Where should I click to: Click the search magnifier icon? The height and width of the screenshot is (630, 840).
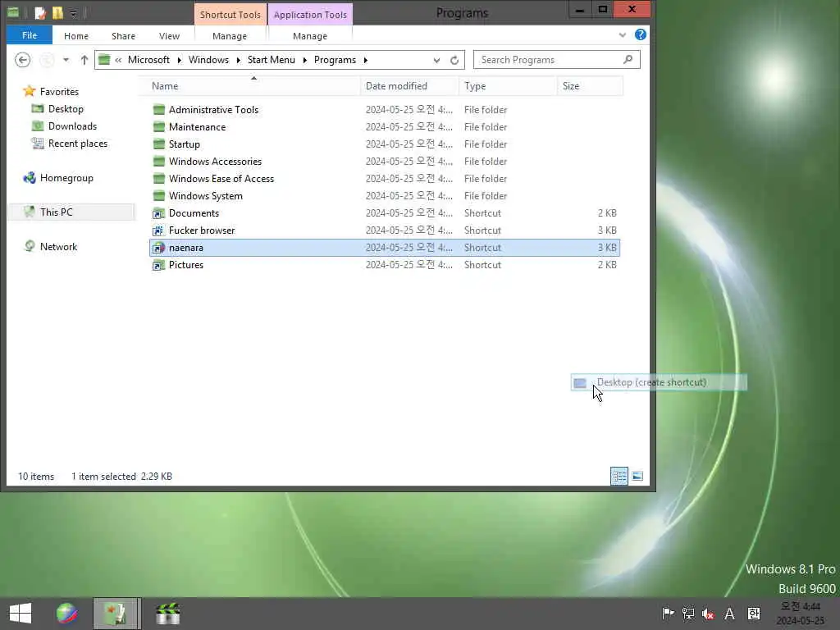[x=628, y=59]
